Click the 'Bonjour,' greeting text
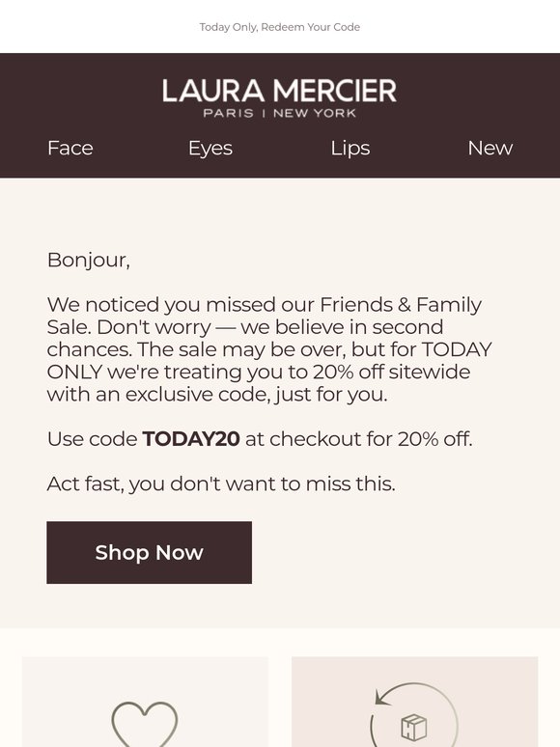 (89, 261)
